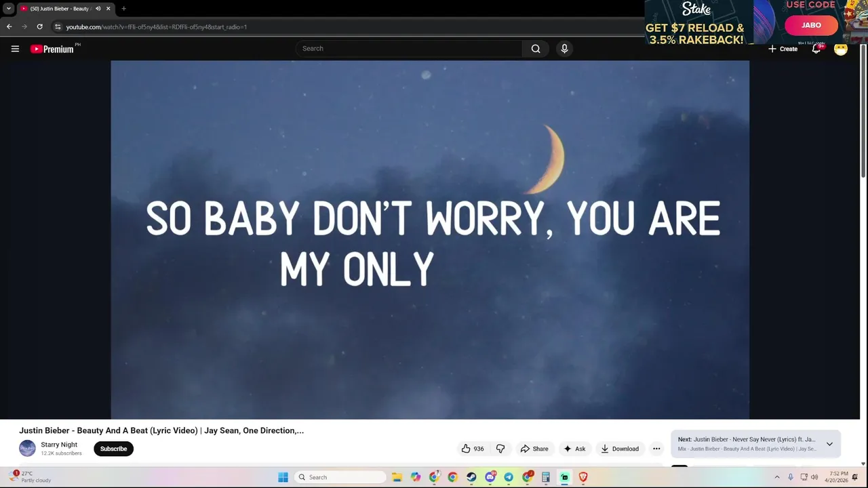Open Calculator from the taskbar
This screenshot has width=868, height=488.
(546, 477)
